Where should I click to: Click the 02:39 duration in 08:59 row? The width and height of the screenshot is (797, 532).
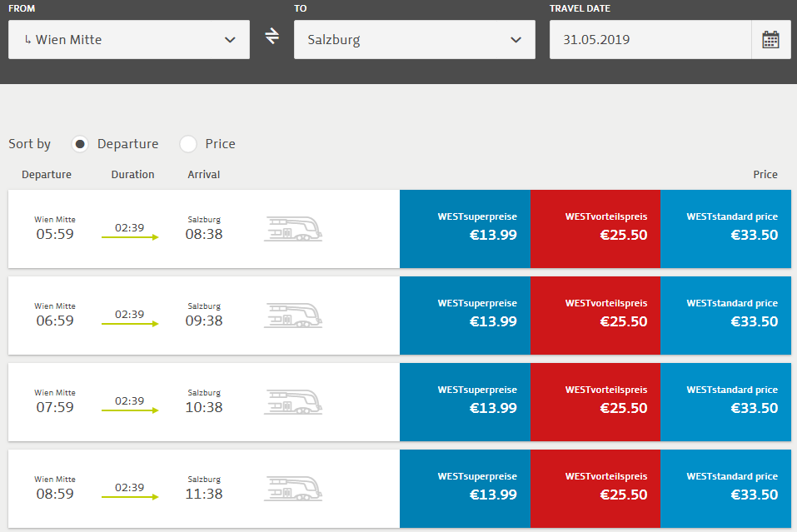[130, 487]
